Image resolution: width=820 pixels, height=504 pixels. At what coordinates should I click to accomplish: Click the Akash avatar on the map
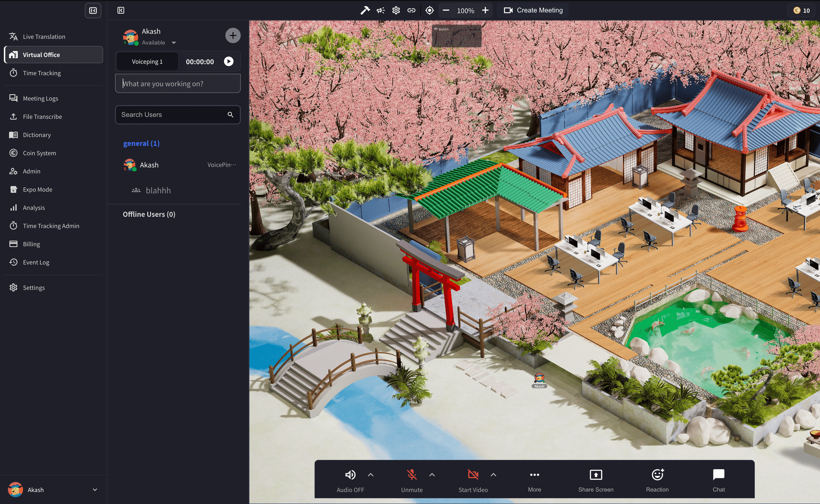coord(539,378)
